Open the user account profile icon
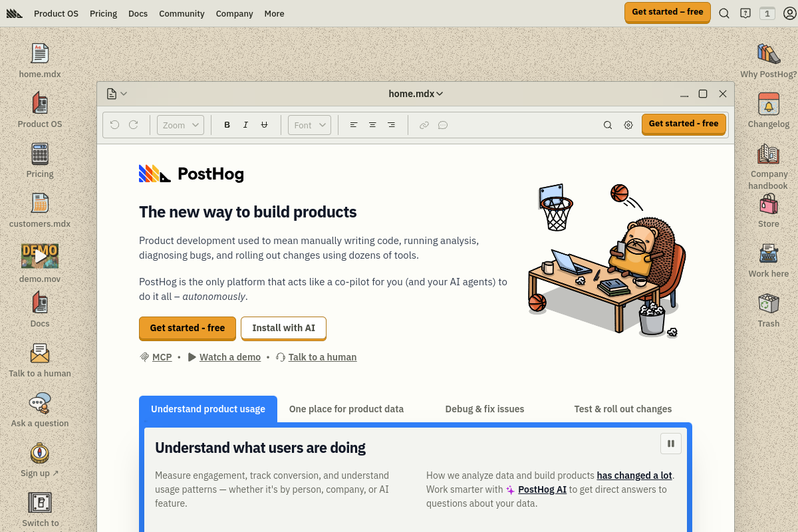This screenshot has height=532, width=798. [789, 13]
